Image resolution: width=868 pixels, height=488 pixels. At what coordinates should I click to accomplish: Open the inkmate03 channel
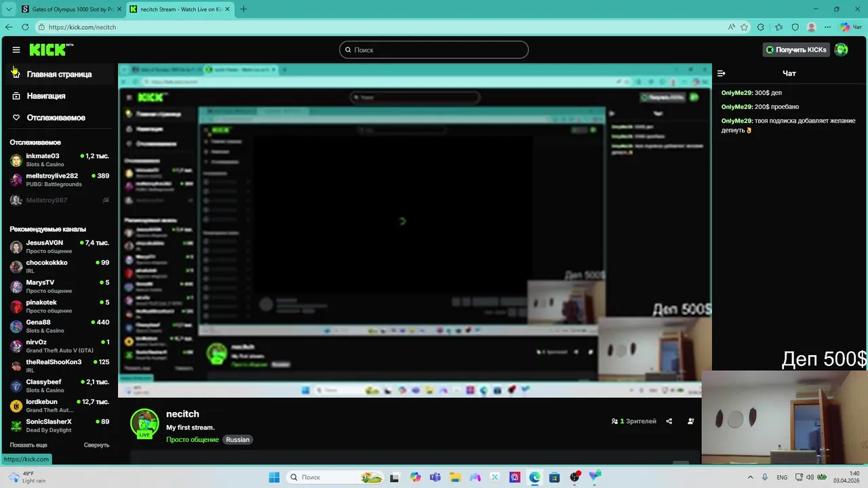tap(59, 160)
